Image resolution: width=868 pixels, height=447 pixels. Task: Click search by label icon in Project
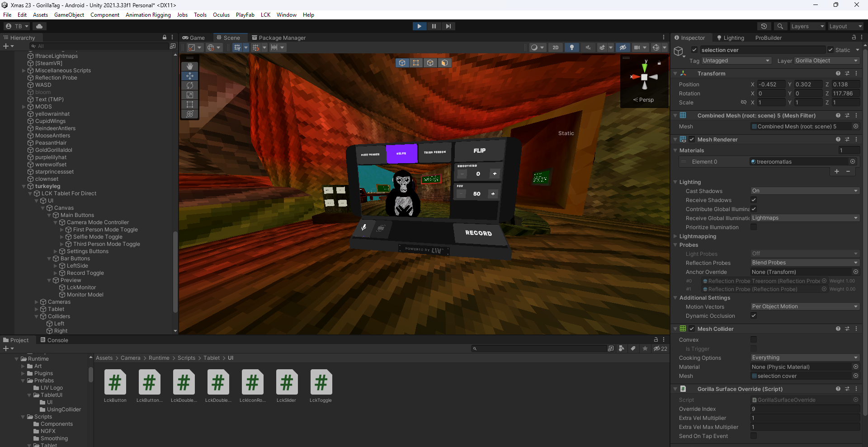point(633,348)
